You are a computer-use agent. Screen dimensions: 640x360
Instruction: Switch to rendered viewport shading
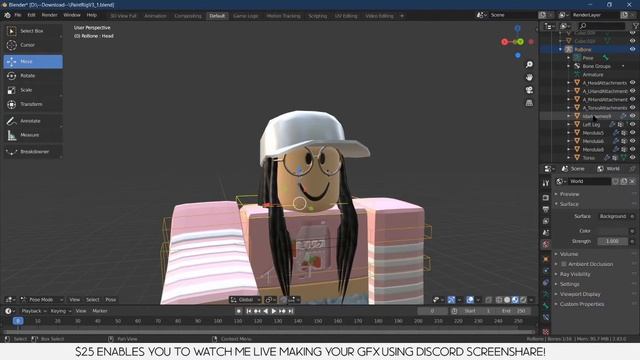(523, 300)
